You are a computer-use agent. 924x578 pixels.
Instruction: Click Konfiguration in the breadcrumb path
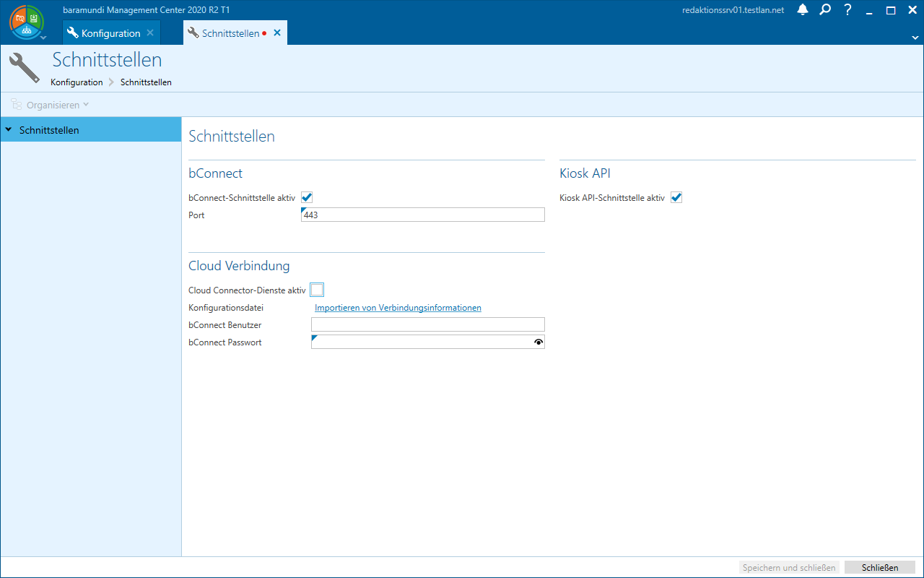tap(77, 82)
